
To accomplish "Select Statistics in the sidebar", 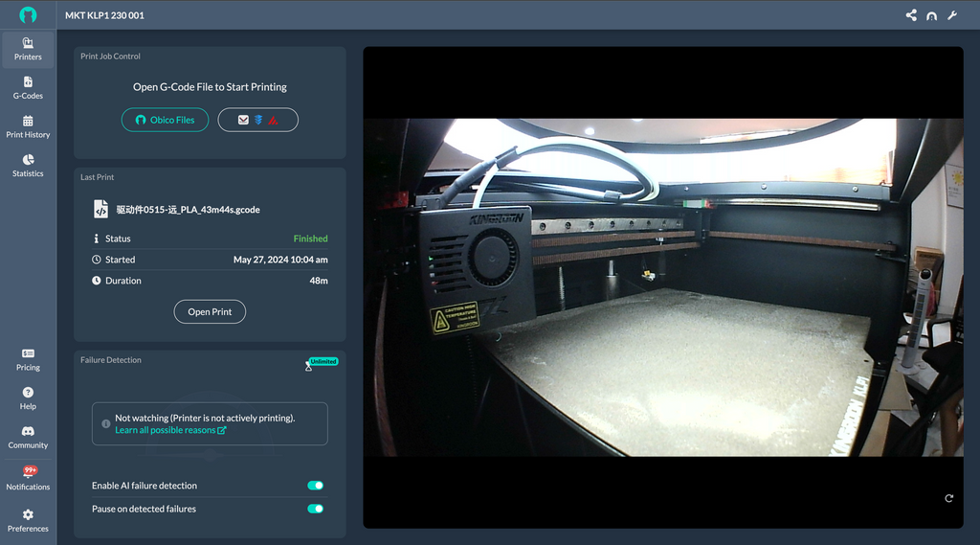I will (28, 166).
